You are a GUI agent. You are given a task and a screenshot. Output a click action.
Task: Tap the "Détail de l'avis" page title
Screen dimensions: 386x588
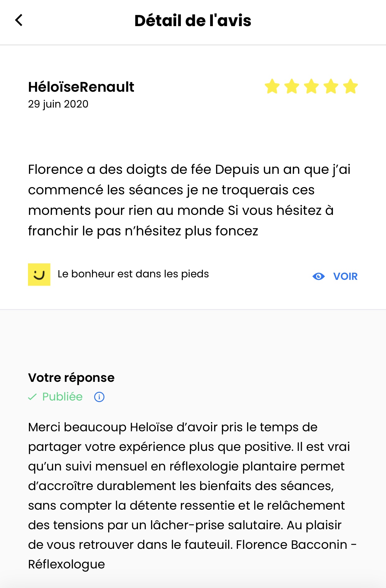pyautogui.click(x=193, y=21)
